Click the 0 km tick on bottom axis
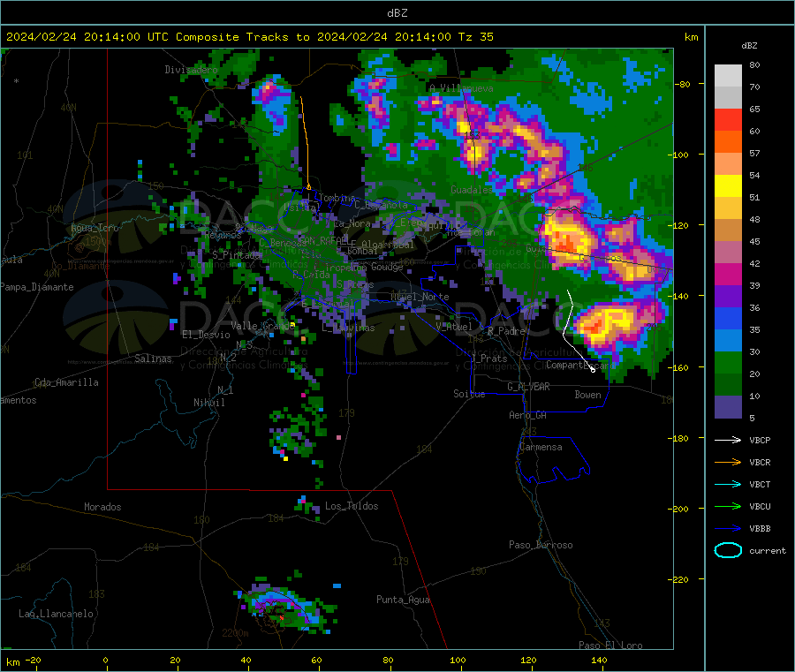This screenshot has height=672, width=795. tap(105, 661)
